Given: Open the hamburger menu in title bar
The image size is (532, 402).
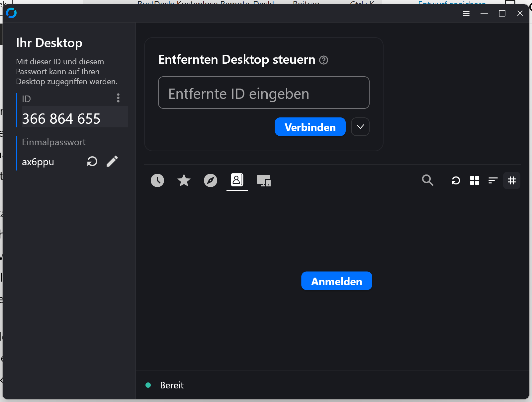Looking at the screenshot, I should (x=466, y=14).
